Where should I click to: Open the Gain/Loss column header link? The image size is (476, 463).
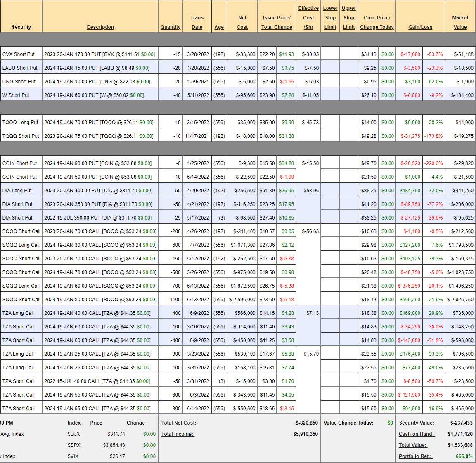coord(420,27)
